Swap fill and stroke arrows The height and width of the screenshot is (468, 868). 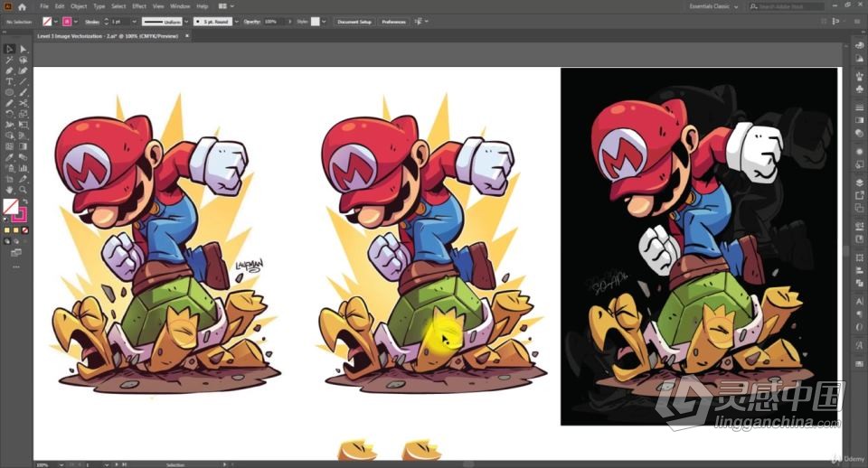pyautogui.click(x=25, y=201)
